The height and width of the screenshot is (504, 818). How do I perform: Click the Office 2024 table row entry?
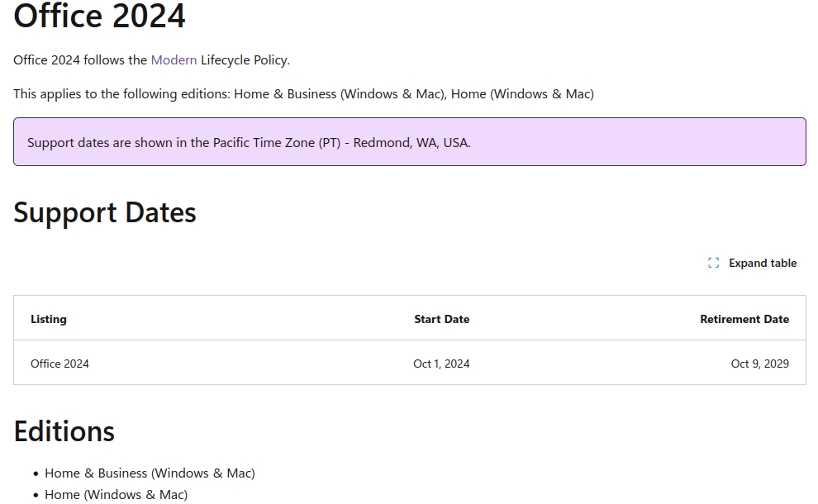click(x=59, y=364)
